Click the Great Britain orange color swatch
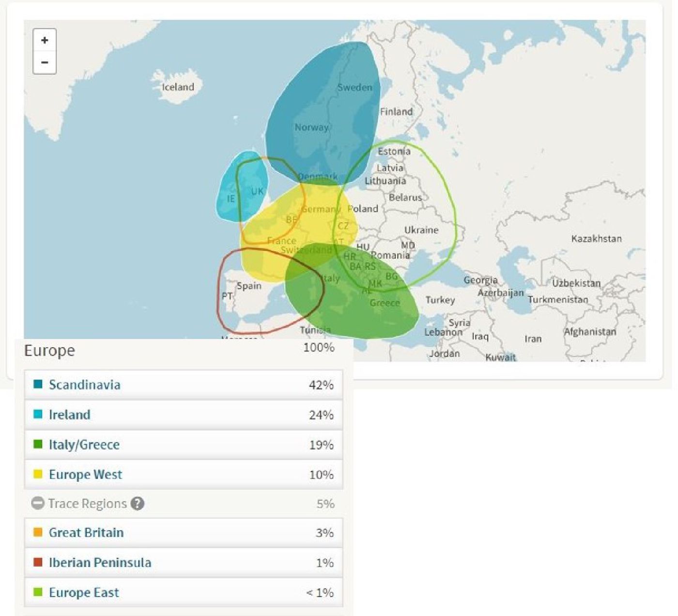 [x=38, y=533]
